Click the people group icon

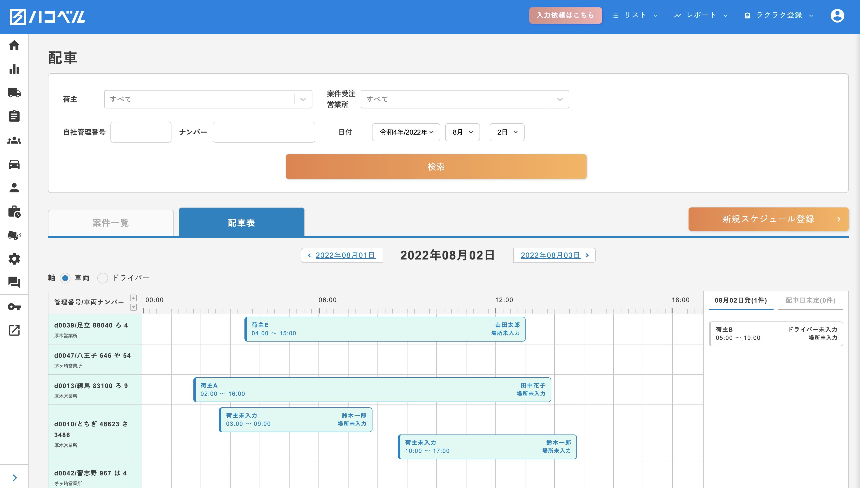[14, 140]
